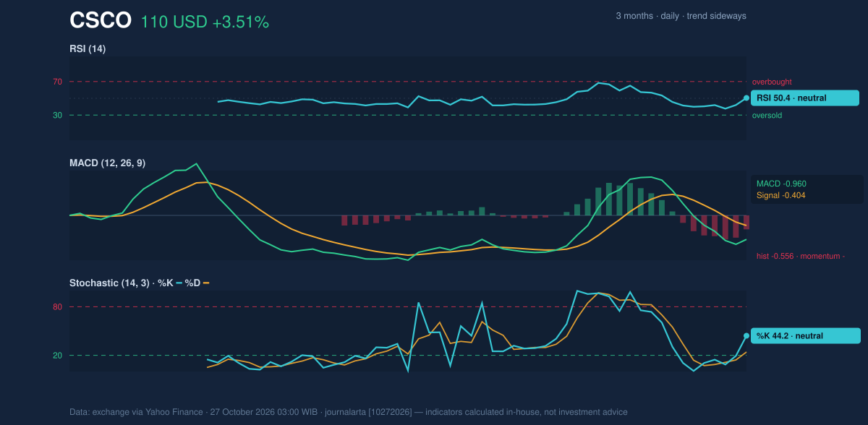Click the Stochastic %K endpoint dot

point(746,335)
